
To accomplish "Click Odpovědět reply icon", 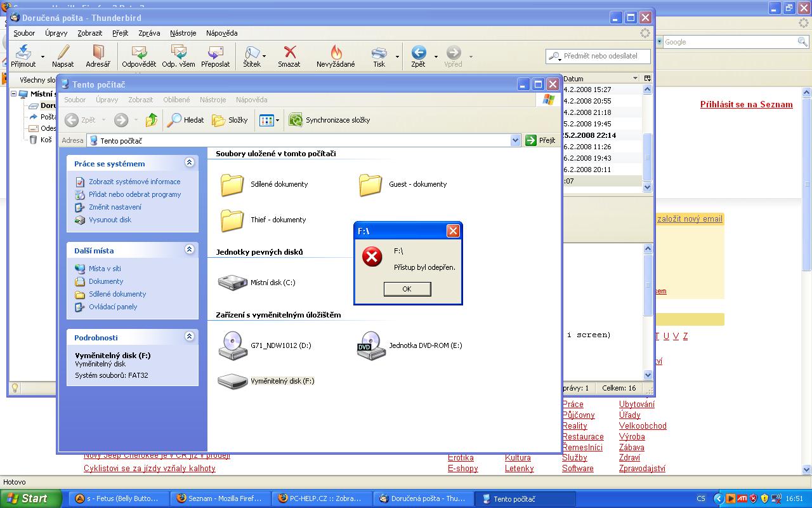I will click(139, 56).
